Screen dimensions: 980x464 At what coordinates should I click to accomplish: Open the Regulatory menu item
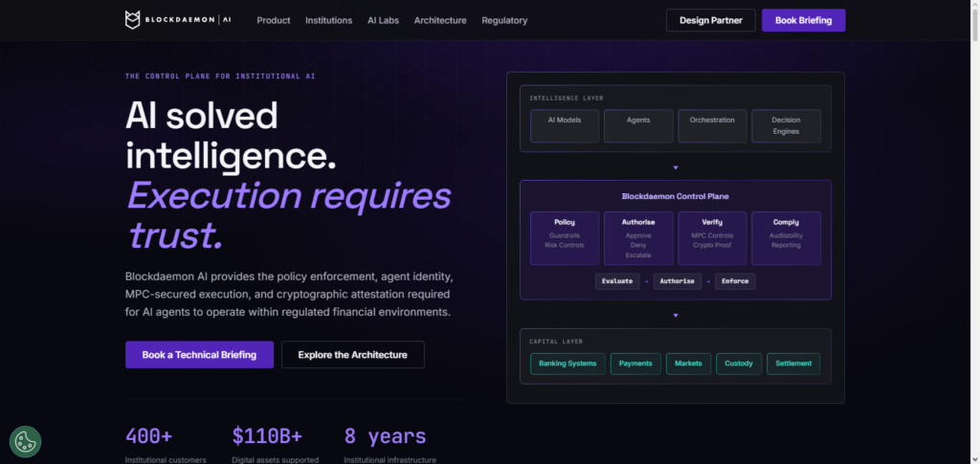coord(504,21)
